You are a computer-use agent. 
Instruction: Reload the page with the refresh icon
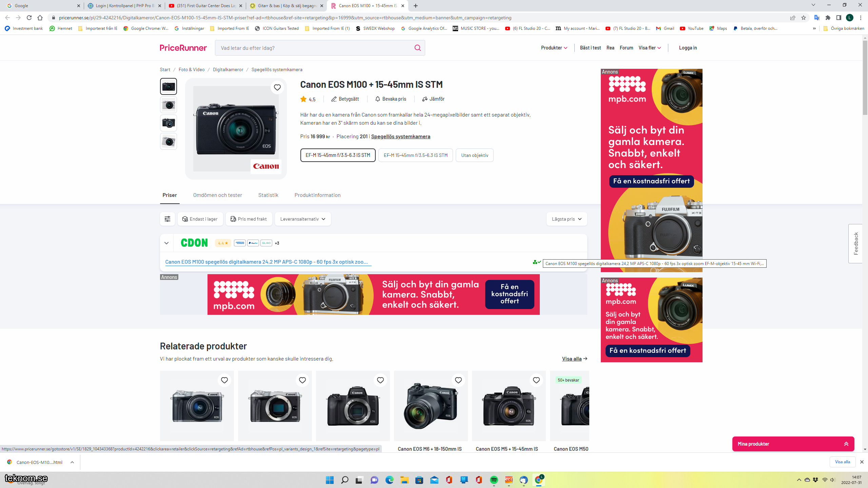pos(29,18)
